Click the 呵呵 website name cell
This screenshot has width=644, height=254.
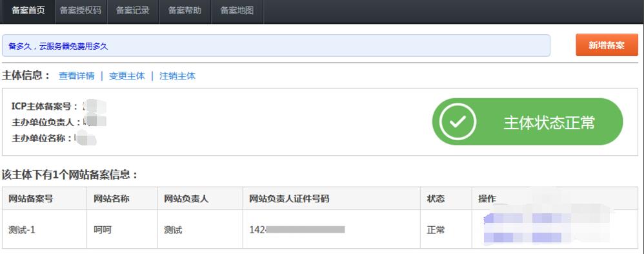(122, 229)
